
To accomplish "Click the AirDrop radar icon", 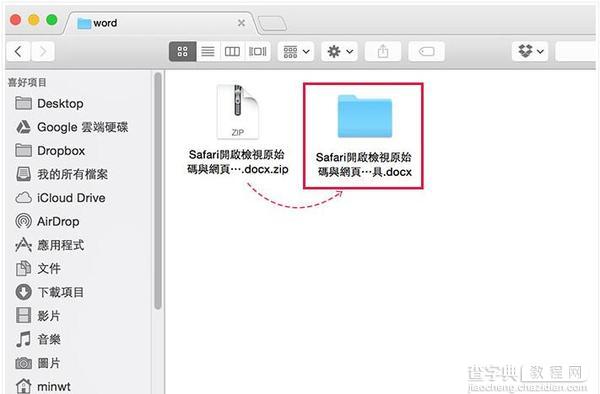I will [23, 221].
